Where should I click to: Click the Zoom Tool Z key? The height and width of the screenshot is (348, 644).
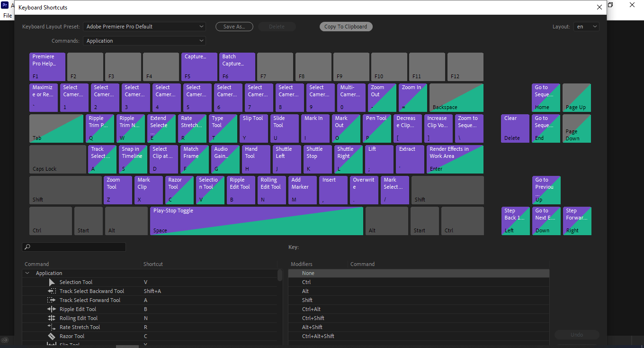pyautogui.click(x=118, y=190)
